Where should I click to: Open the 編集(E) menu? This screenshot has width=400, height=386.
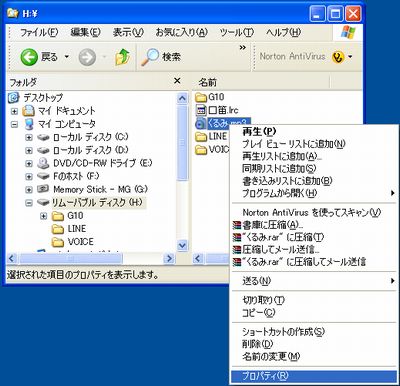point(85,32)
